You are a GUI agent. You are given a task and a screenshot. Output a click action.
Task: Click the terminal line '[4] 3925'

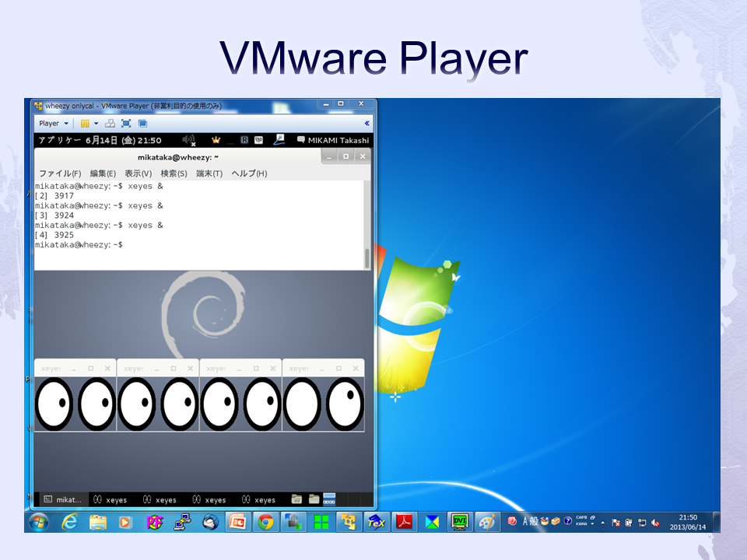tap(54, 235)
